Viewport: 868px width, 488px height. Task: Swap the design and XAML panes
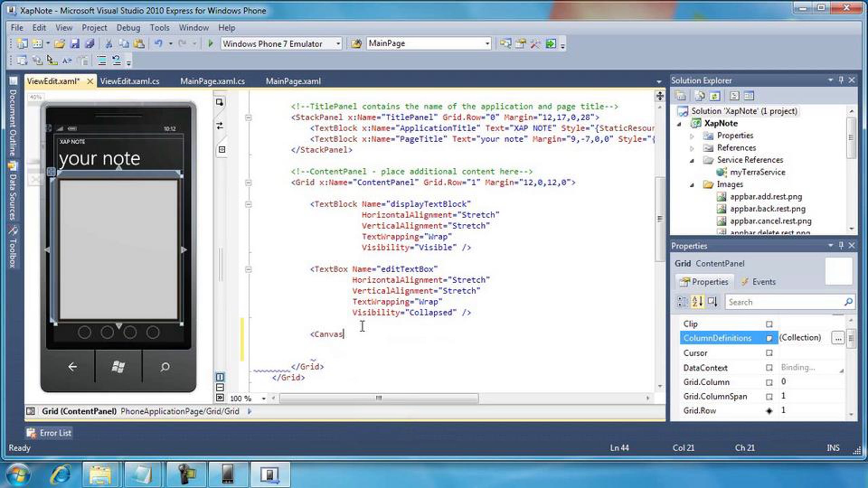220,126
